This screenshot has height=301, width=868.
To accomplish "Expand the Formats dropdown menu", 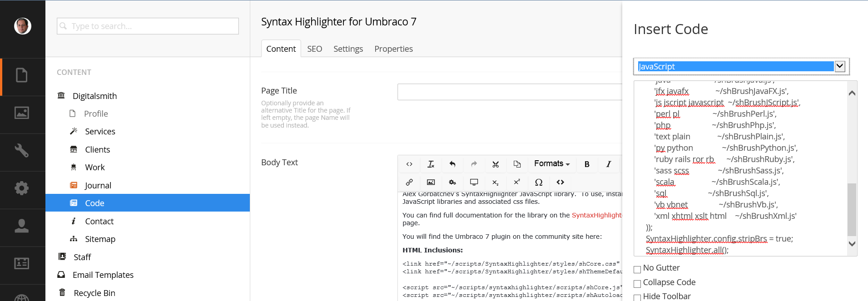I will (x=551, y=164).
